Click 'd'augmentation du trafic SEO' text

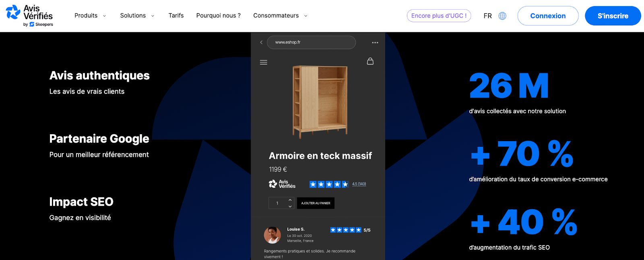[x=510, y=248]
